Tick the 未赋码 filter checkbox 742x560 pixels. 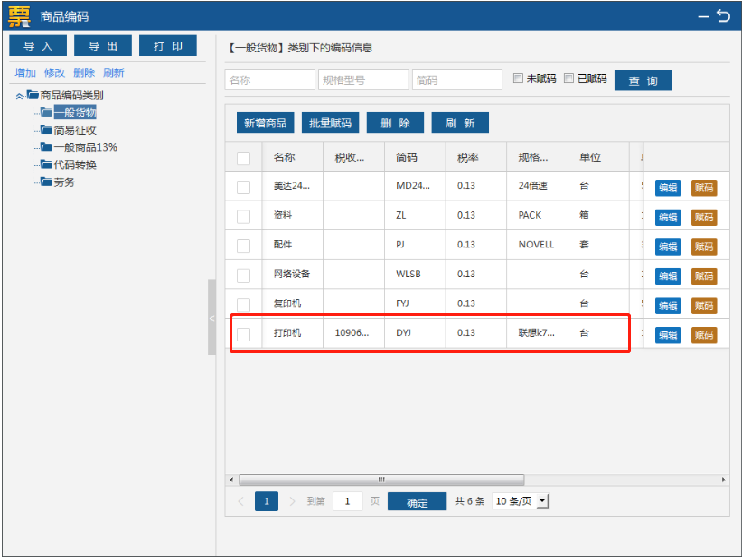518,78
